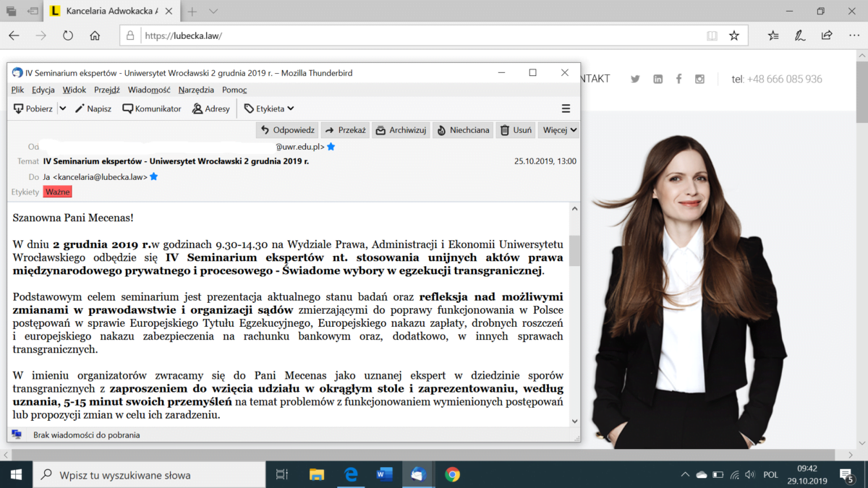Image resolution: width=868 pixels, height=488 pixels.
Task: Archive the message with Archiwizuj
Action: 401,130
